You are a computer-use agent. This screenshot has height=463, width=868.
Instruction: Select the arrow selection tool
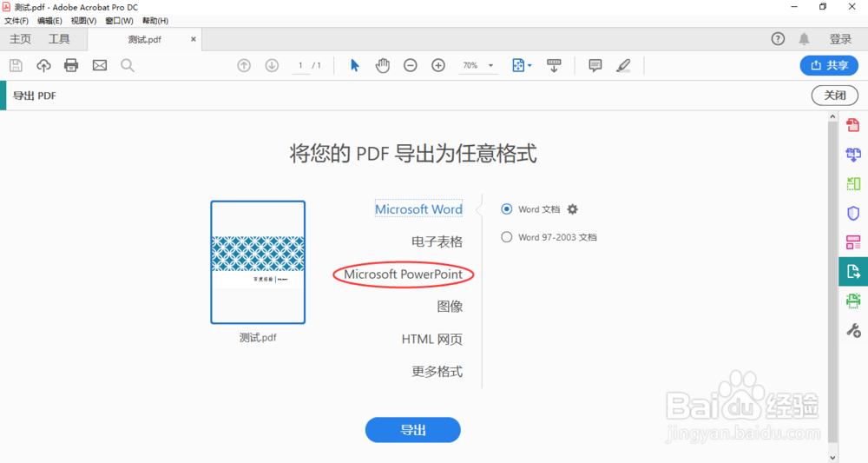(x=355, y=65)
